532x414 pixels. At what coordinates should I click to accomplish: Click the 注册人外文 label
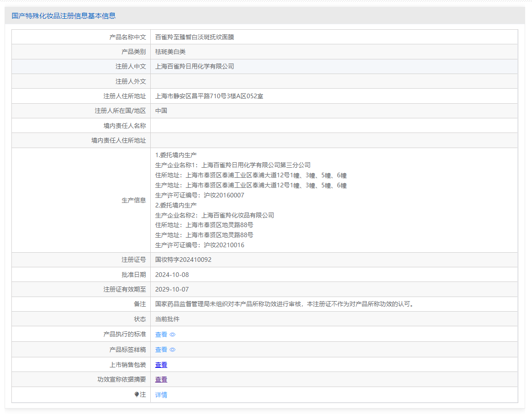point(131,81)
